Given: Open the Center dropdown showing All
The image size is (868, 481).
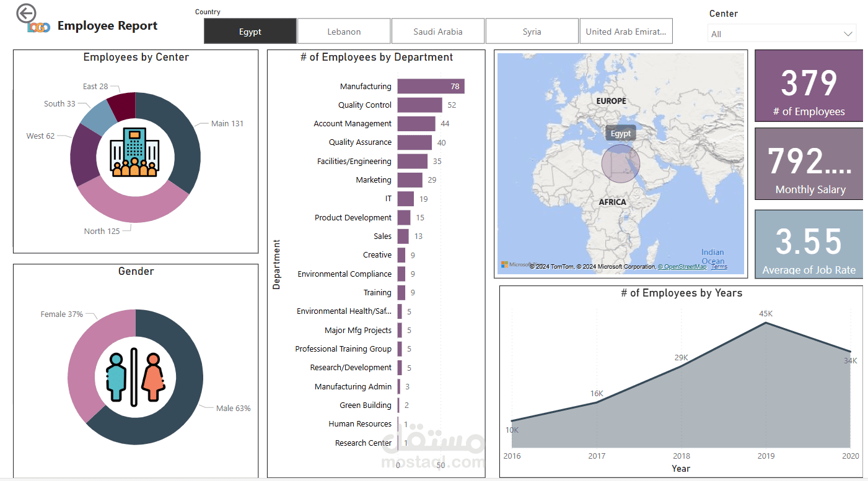Looking at the screenshot, I should pyautogui.click(x=781, y=34).
